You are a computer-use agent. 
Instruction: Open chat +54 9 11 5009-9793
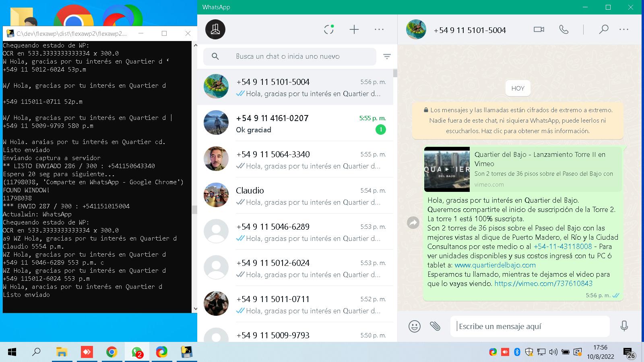(x=295, y=332)
